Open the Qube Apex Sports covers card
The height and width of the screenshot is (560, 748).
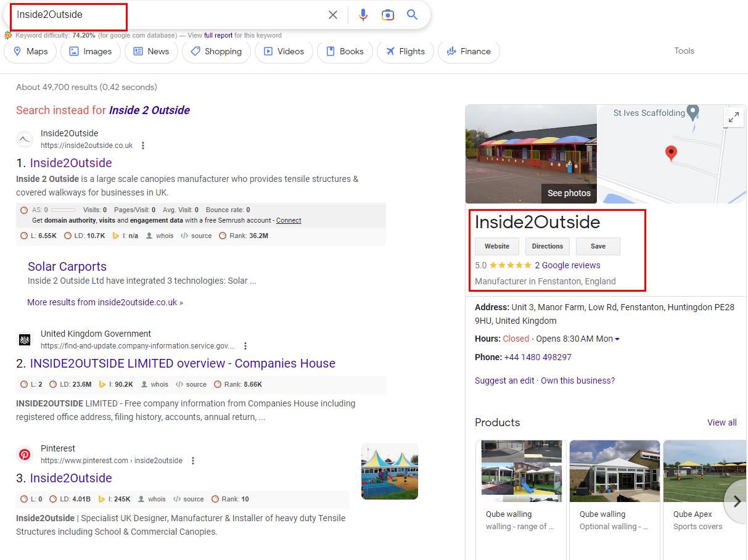(705, 500)
